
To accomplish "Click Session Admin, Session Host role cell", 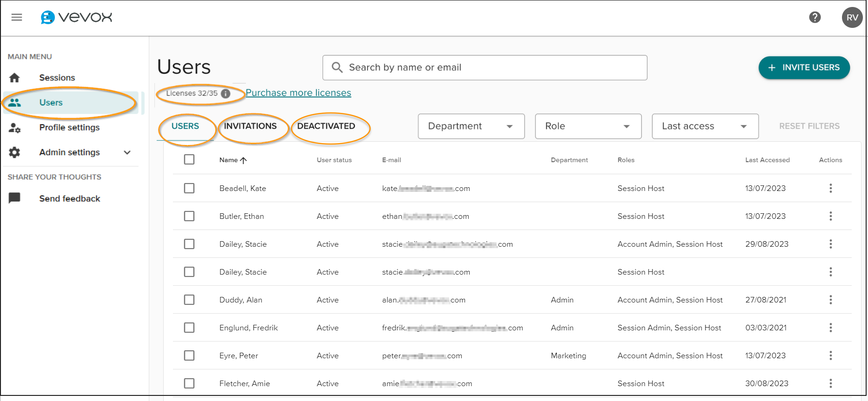I will click(x=669, y=328).
